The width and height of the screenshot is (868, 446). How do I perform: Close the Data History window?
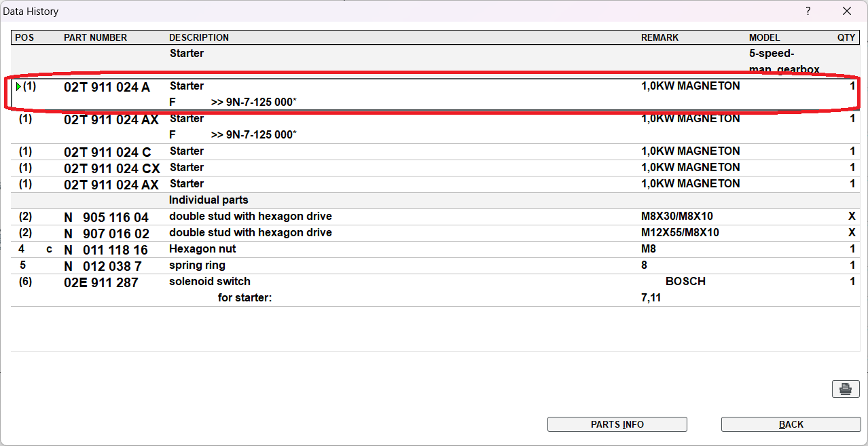click(847, 11)
